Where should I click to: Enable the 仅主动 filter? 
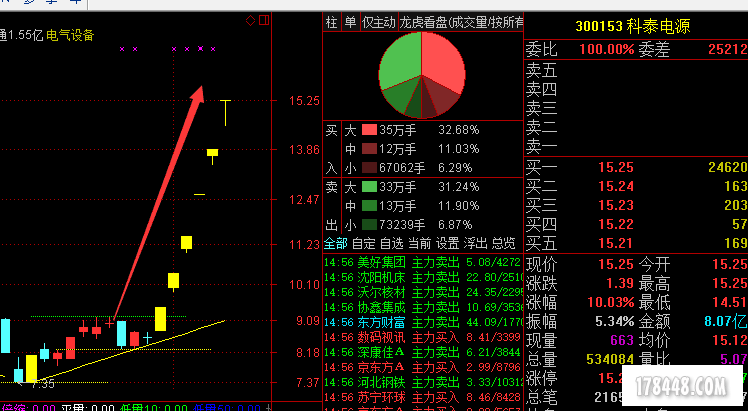(x=378, y=22)
